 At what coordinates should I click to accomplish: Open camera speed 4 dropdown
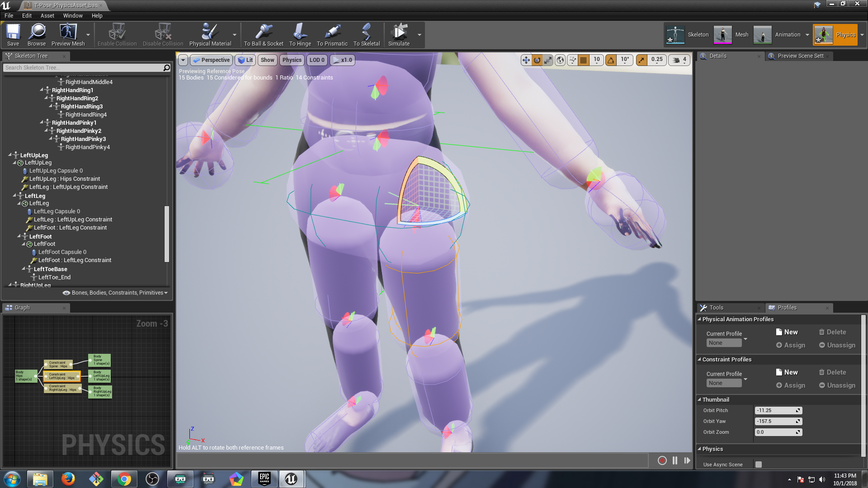pyautogui.click(x=679, y=60)
